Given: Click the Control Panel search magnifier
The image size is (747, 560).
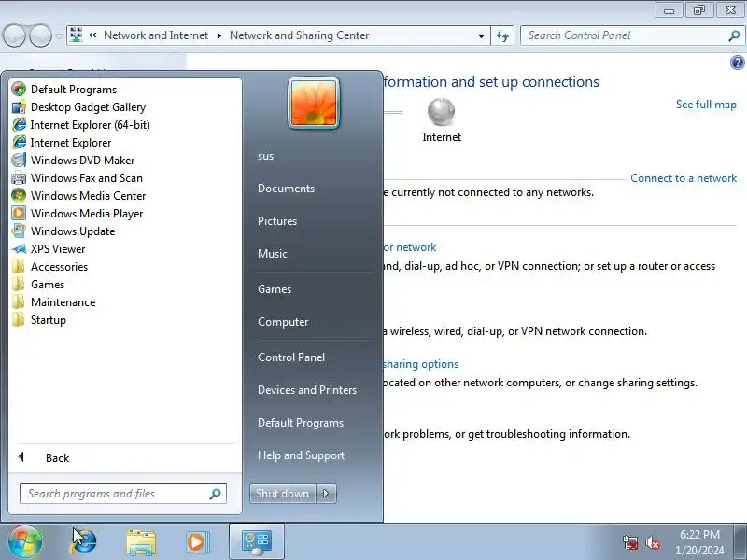Looking at the screenshot, I should (x=734, y=35).
